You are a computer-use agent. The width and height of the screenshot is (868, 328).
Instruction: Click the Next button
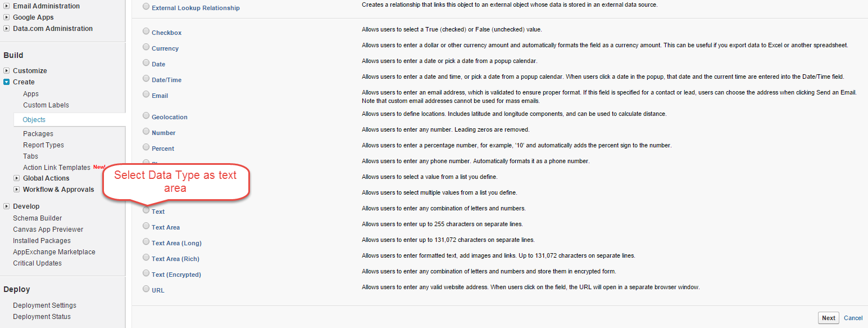829,318
